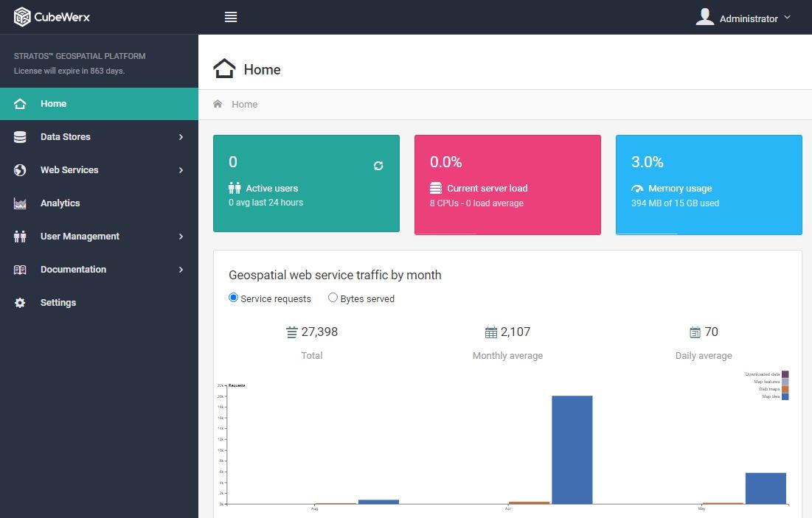Click the 8 CPUs load average text
812x518 pixels.
[476, 203]
